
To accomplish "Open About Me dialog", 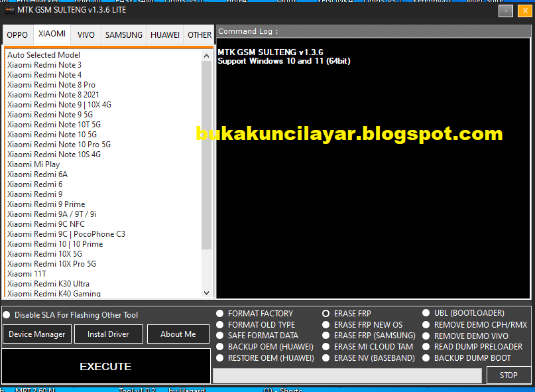I will (178, 334).
